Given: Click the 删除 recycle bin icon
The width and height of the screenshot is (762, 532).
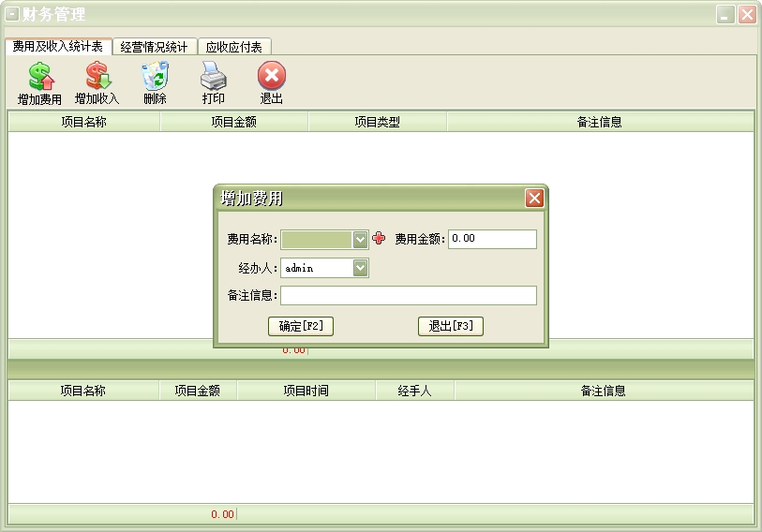Looking at the screenshot, I should (155, 77).
